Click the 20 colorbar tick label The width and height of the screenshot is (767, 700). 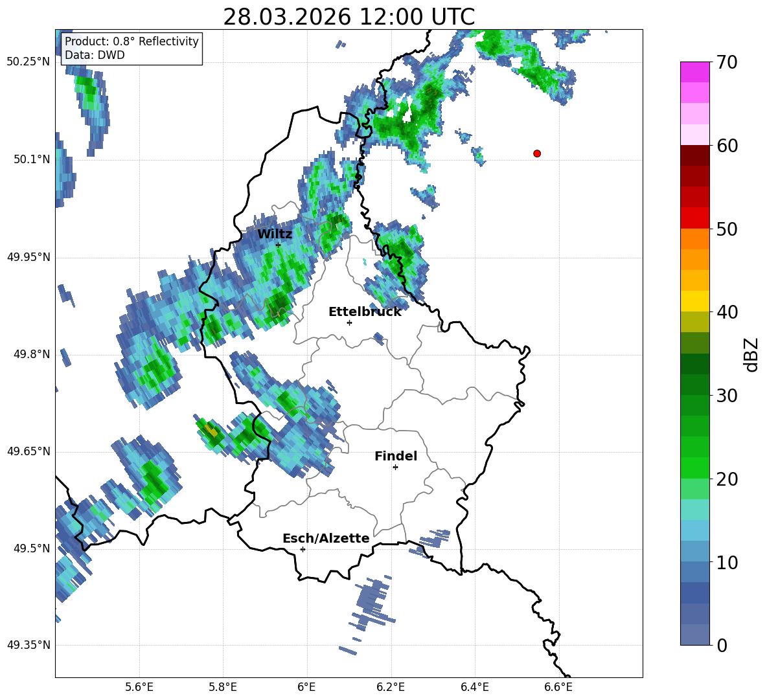727,479
